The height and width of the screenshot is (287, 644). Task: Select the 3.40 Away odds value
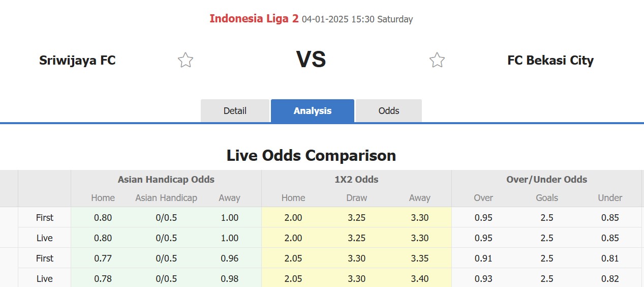click(420, 279)
